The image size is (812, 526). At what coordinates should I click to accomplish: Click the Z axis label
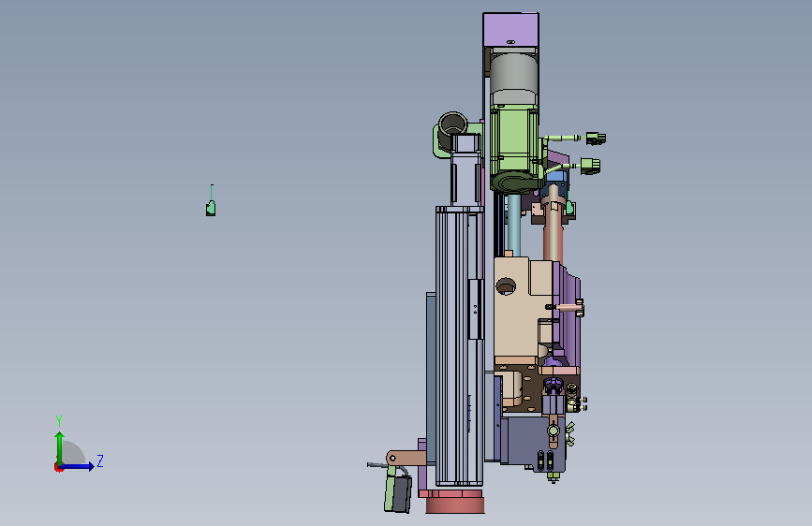[x=100, y=460]
